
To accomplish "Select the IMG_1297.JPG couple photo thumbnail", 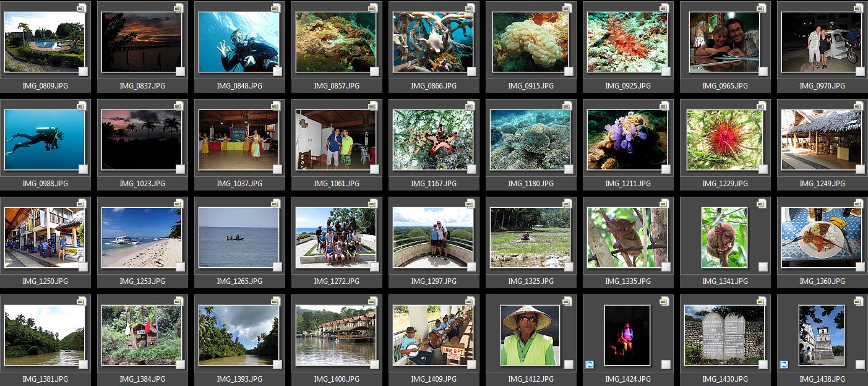I will [x=433, y=238].
